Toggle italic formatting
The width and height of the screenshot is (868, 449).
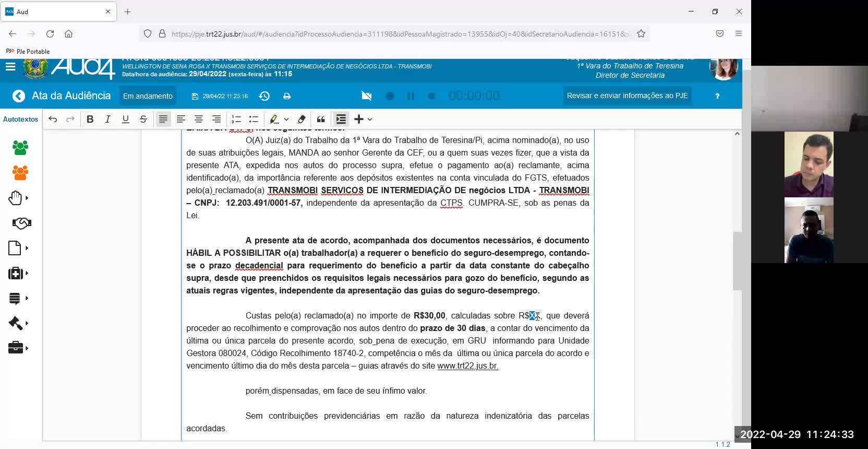coord(108,119)
